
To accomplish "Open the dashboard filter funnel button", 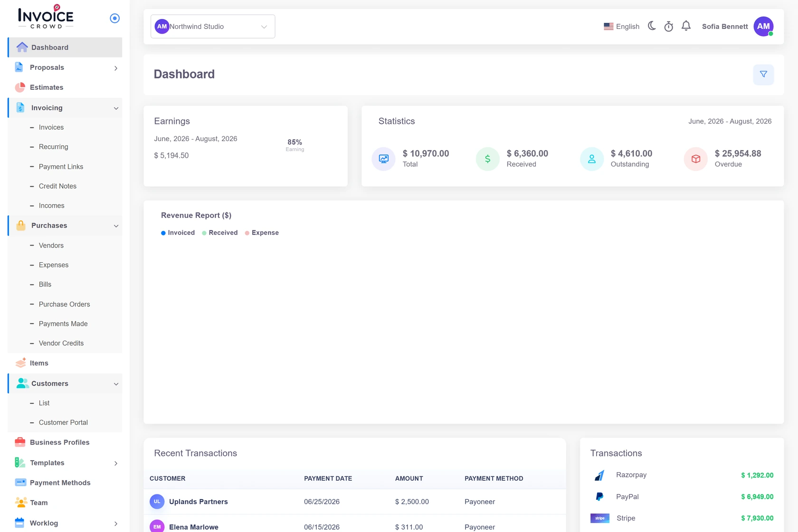I will click(x=763, y=75).
